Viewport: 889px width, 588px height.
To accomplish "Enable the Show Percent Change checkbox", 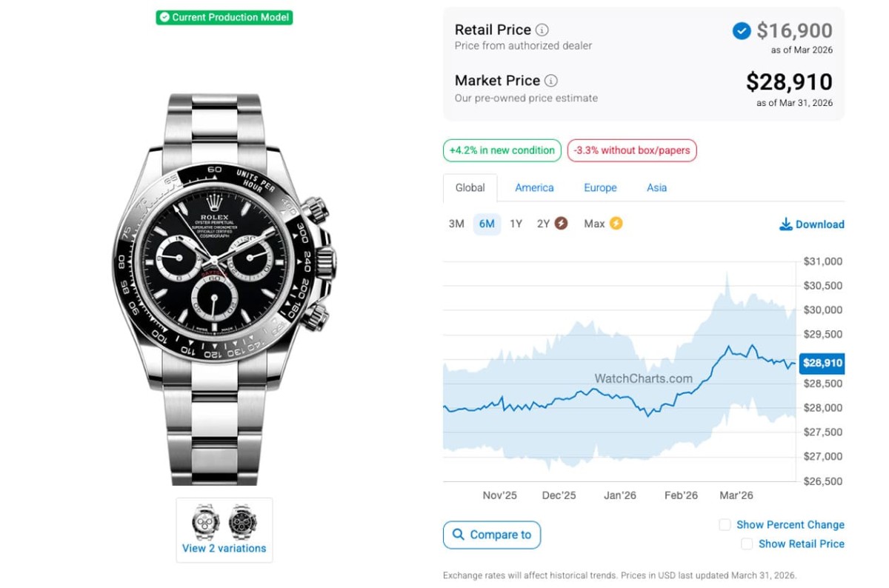I will click(725, 525).
